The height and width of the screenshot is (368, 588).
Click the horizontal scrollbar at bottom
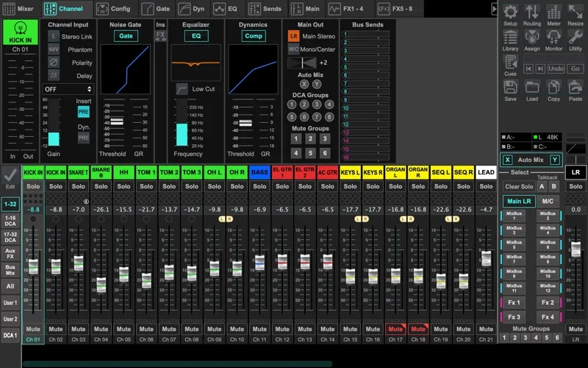pyautogui.click(x=177, y=364)
